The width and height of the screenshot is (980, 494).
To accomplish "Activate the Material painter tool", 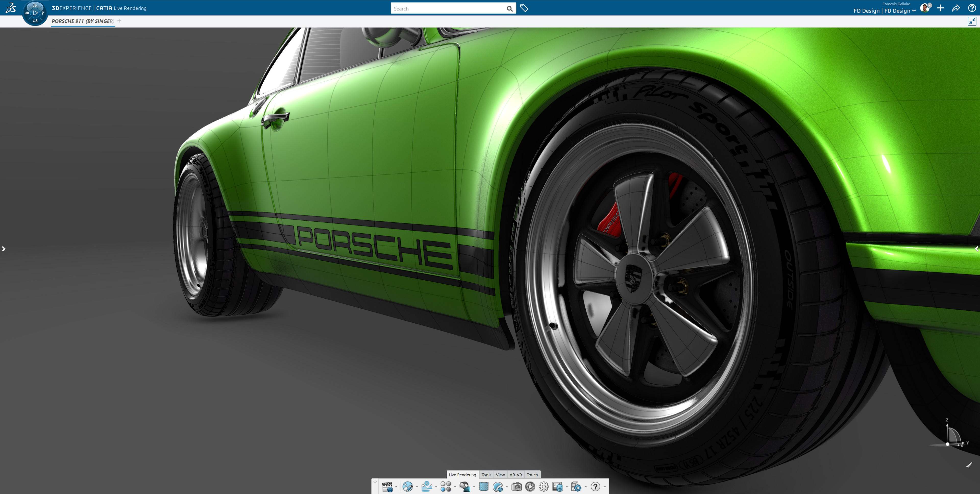I will pyautogui.click(x=465, y=487).
